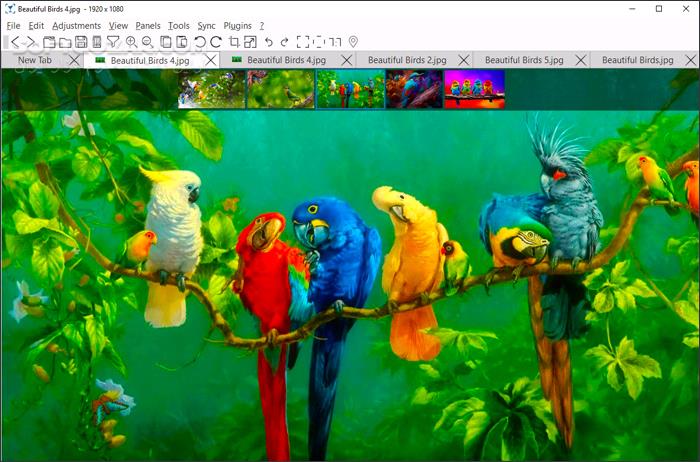
Task: Click the zoom out magnifier icon
Action: pyautogui.click(x=148, y=42)
